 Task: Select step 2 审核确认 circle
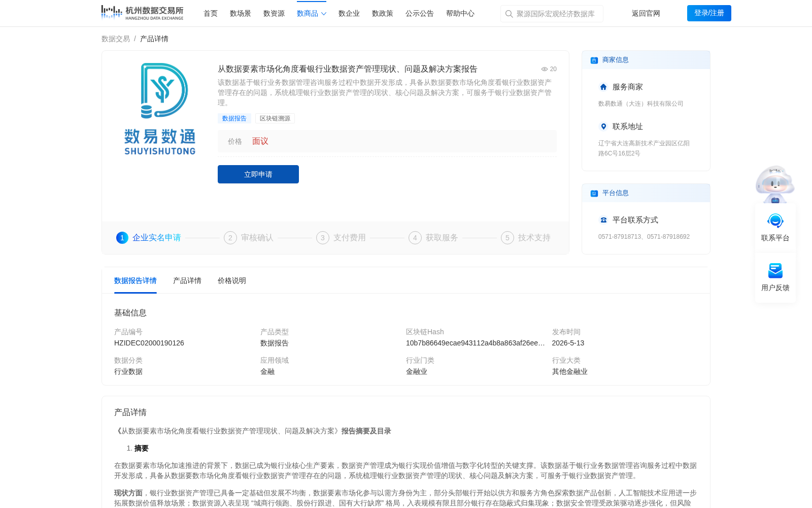(x=230, y=238)
